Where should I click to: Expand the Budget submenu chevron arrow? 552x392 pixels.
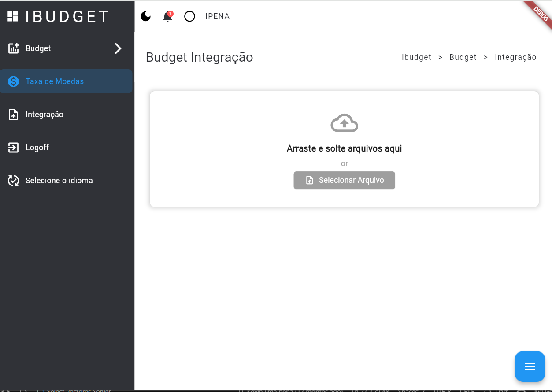pyautogui.click(x=118, y=48)
